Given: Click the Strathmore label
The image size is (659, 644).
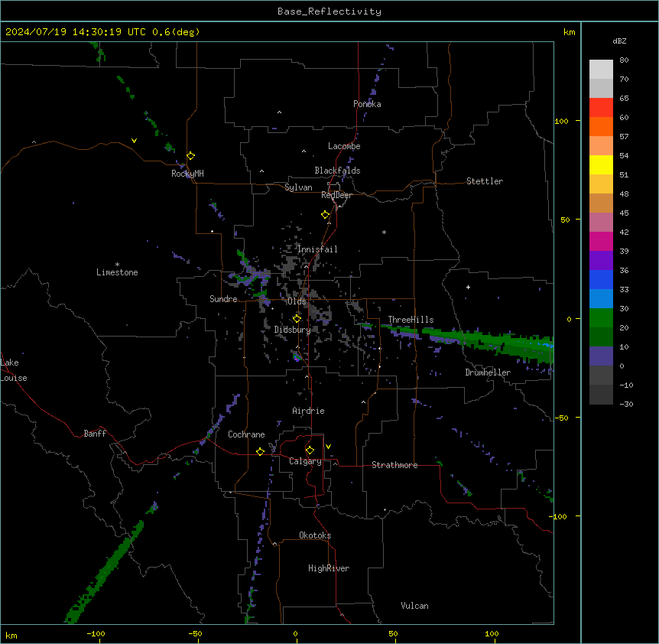Looking at the screenshot, I should click(x=394, y=465).
